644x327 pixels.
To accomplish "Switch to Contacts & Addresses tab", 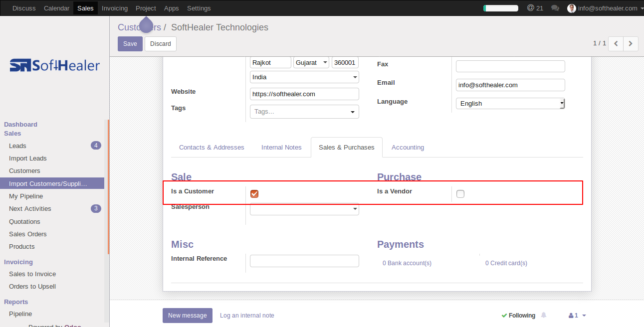I will coord(212,148).
